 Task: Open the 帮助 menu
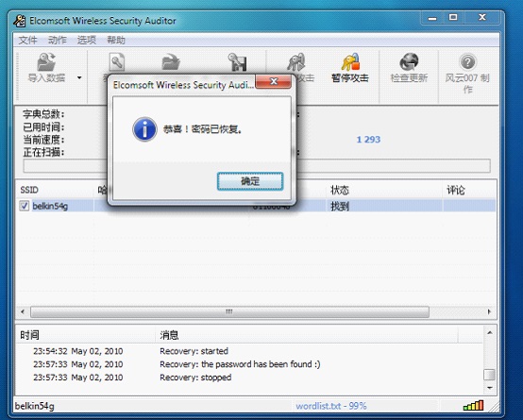coord(116,40)
